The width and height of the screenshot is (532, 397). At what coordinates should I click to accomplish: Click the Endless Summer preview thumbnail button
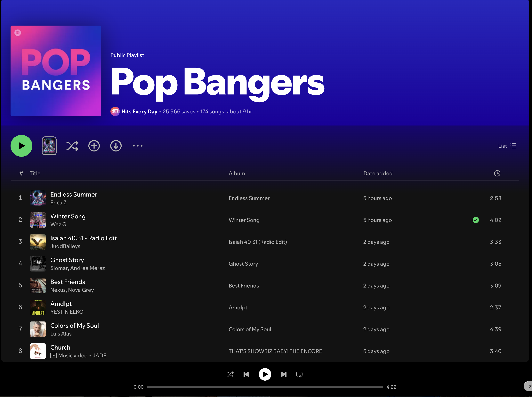click(x=49, y=146)
